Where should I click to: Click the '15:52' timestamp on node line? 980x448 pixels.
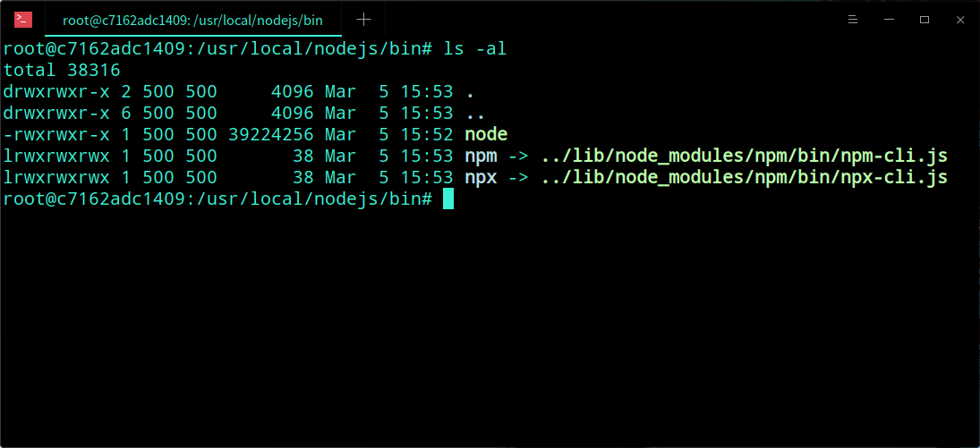[428, 135]
